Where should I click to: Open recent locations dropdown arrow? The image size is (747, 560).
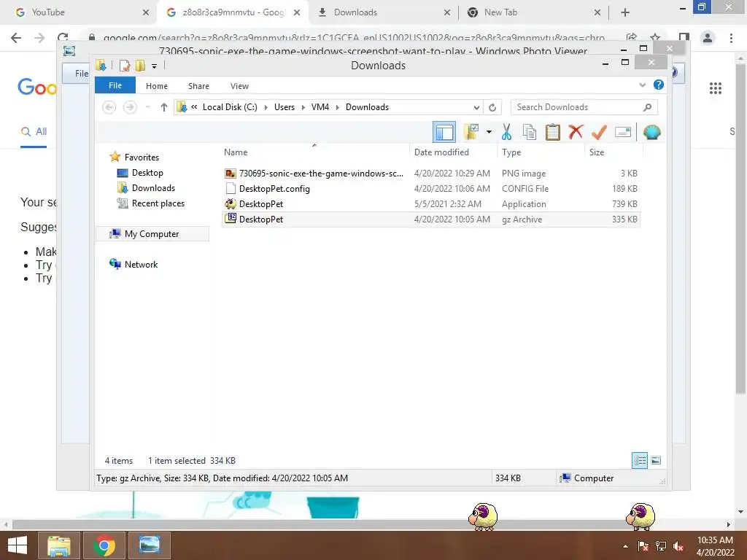coord(148,107)
